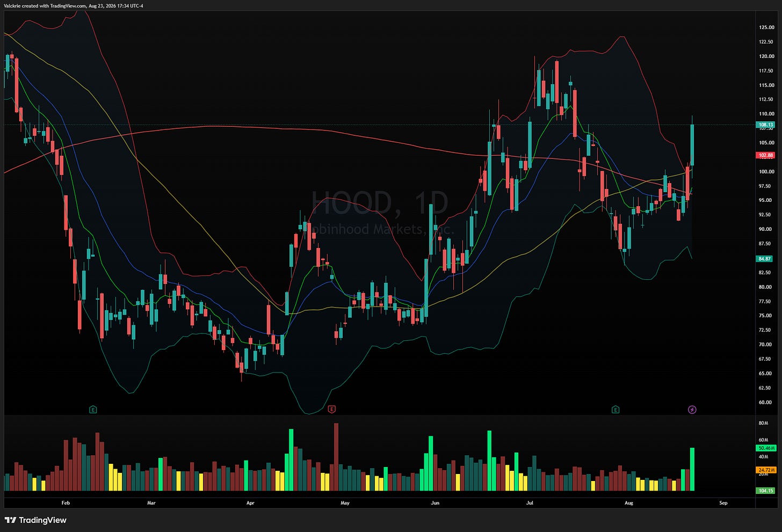The width and height of the screenshot is (782, 532).
Task: Open the TradingView logo at bottom left
Action: pos(35,520)
